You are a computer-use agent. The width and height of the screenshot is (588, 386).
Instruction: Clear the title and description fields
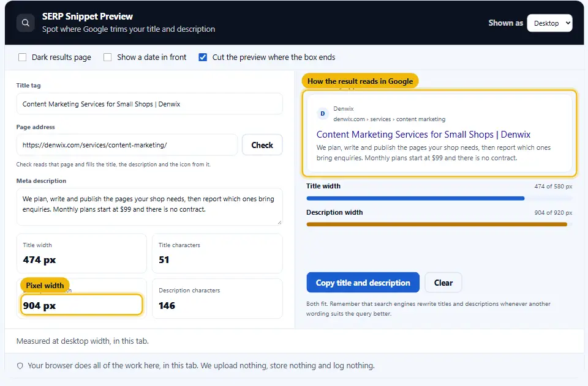pos(443,283)
